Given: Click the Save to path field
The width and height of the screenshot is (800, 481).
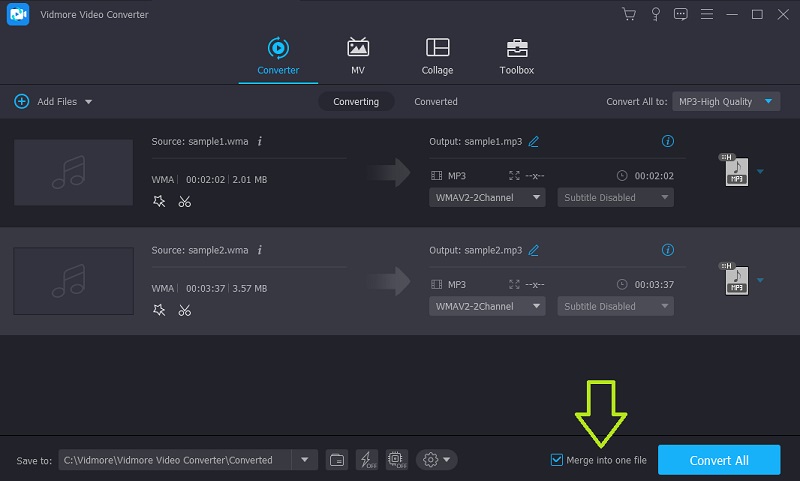Looking at the screenshot, I should click(x=175, y=460).
